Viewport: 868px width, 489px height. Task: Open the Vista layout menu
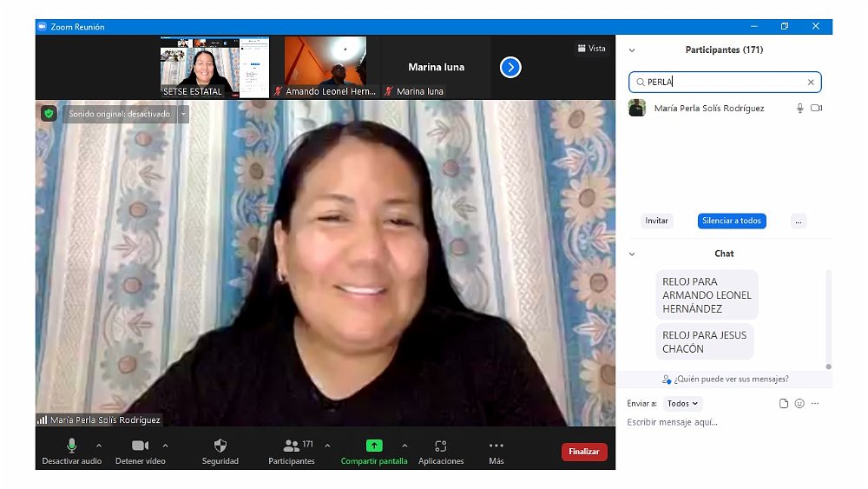591,49
